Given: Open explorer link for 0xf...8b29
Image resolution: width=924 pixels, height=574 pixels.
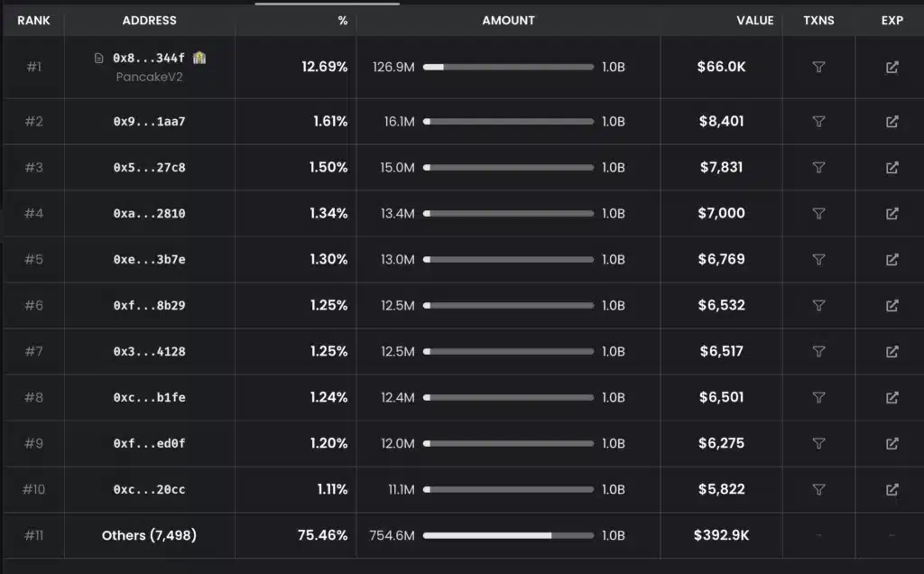Looking at the screenshot, I should click(x=892, y=306).
